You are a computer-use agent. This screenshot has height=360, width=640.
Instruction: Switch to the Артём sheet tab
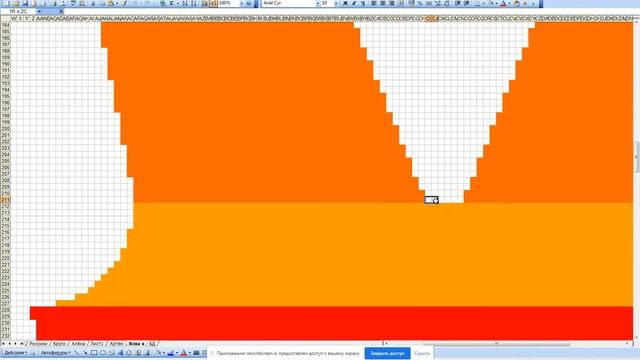[116, 344]
